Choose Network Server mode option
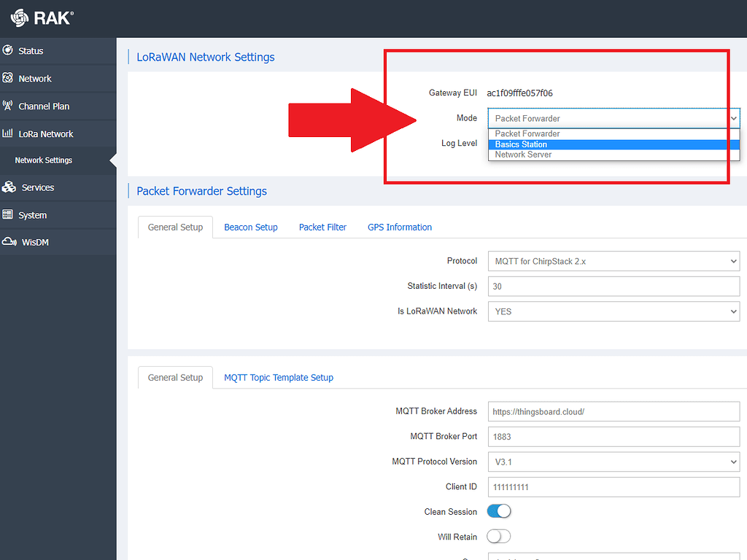Viewport: 747px width, 560px height. (x=523, y=155)
